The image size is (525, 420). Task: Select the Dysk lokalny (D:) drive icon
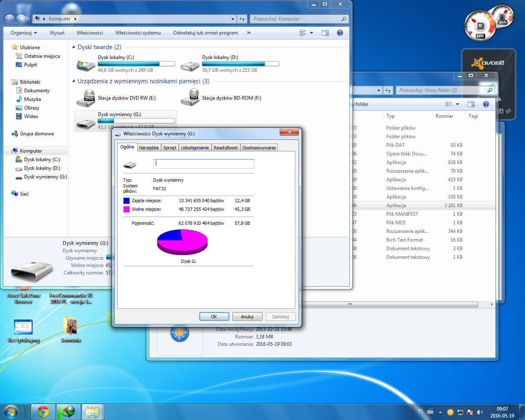point(190,66)
